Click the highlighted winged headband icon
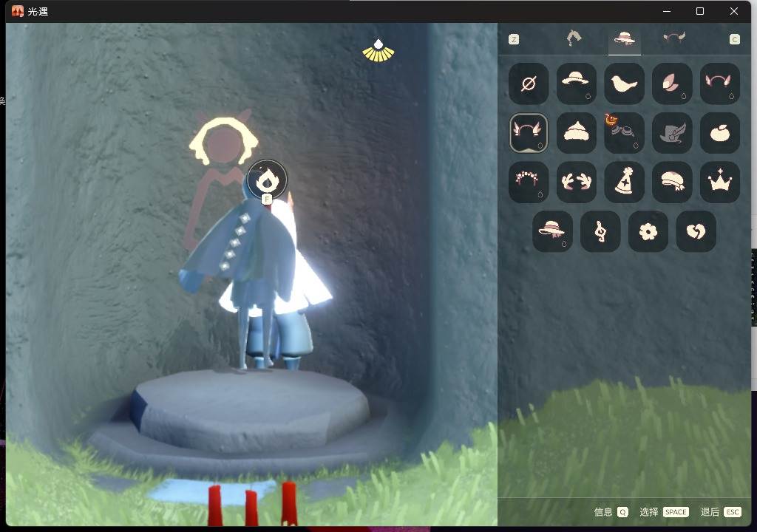757x532 pixels. click(528, 133)
